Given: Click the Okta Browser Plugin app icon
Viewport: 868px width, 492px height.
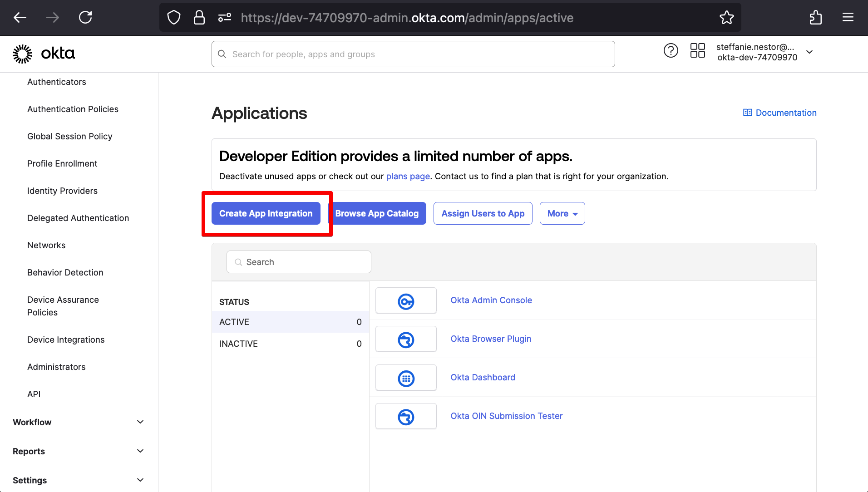Looking at the screenshot, I should pos(406,339).
